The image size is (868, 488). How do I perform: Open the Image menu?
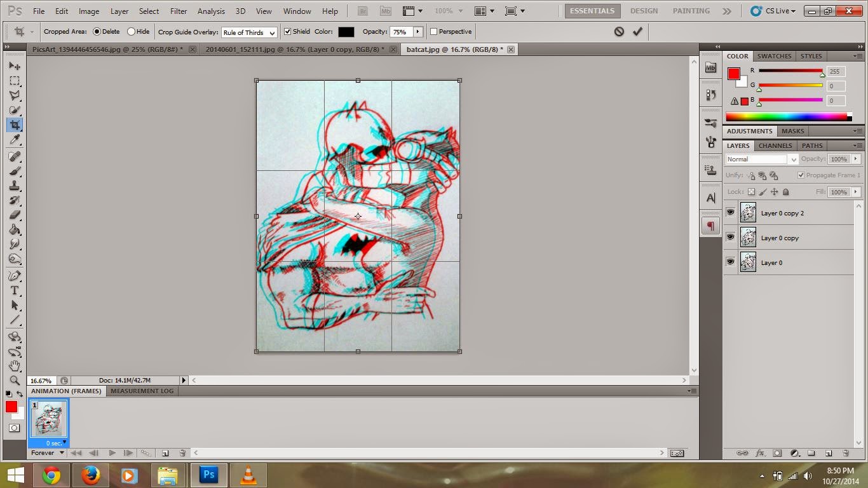point(89,11)
